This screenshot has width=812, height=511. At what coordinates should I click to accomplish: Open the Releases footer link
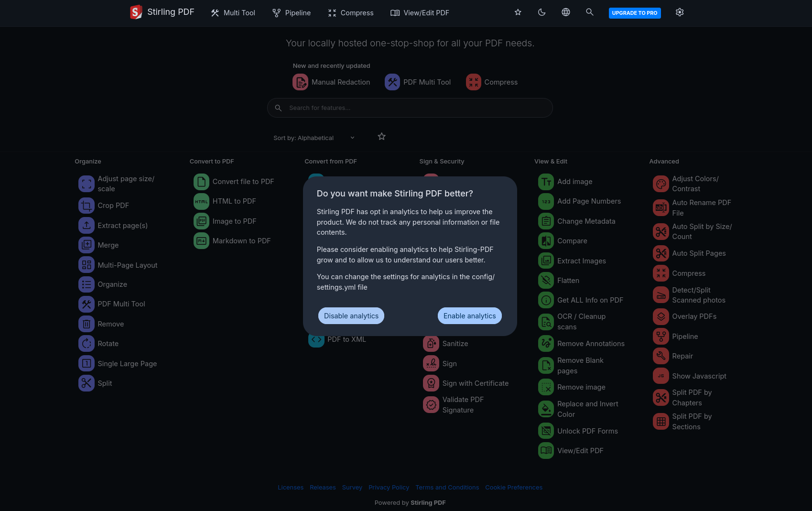tap(323, 488)
